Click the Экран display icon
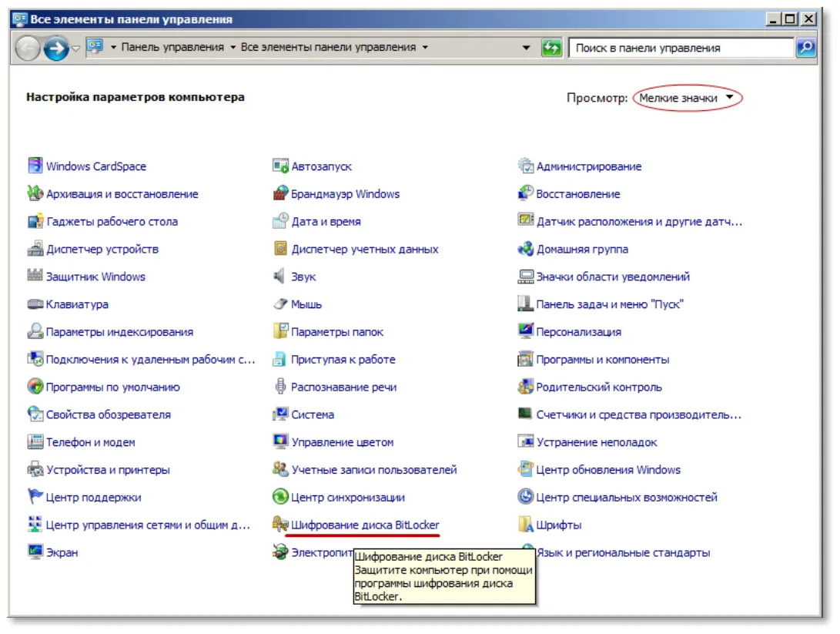This screenshot has width=840, height=634. pos(35,552)
